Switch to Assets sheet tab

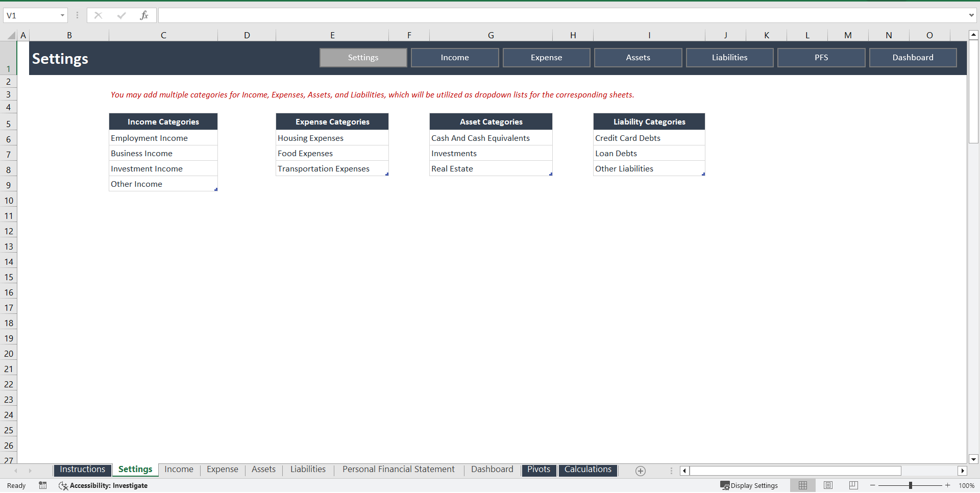tap(263, 470)
